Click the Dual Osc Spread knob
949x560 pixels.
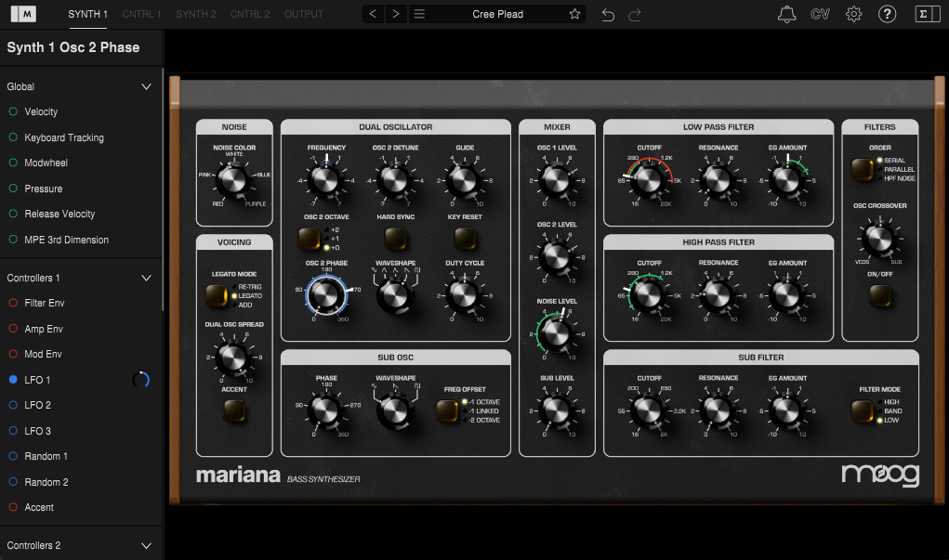(x=234, y=357)
